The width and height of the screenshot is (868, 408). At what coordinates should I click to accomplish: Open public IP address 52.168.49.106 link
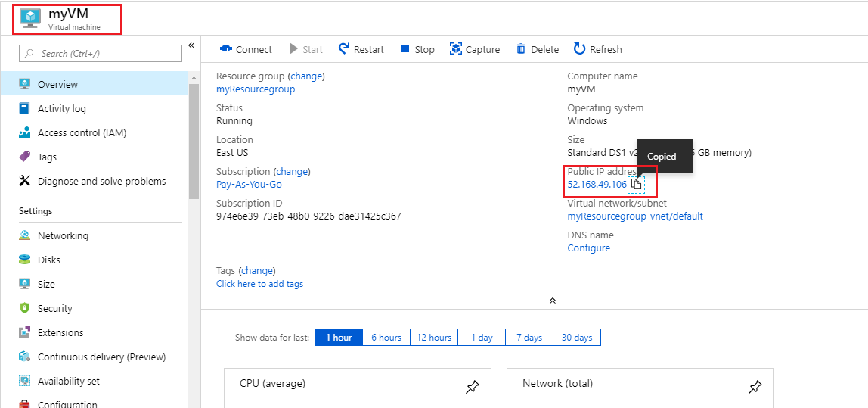click(x=597, y=184)
